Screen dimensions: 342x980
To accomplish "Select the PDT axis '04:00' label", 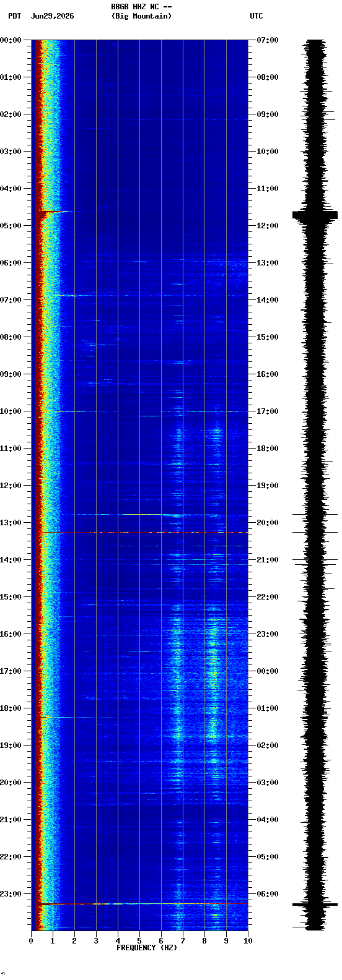I will pos(11,189).
